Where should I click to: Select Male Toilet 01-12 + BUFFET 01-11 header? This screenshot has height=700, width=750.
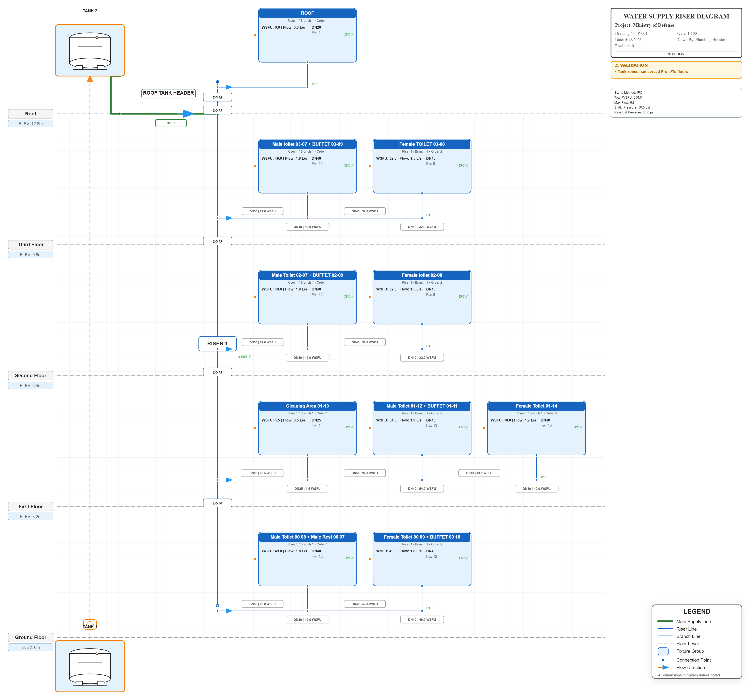[422, 406]
